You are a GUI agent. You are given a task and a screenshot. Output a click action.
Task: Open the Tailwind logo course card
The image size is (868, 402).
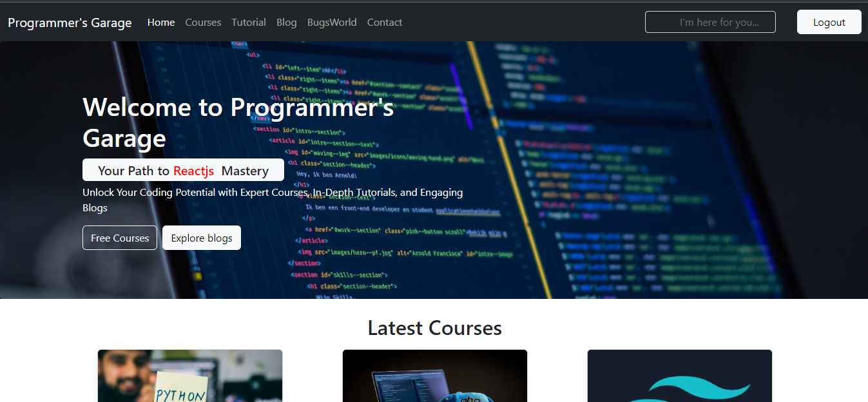(680, 376)
